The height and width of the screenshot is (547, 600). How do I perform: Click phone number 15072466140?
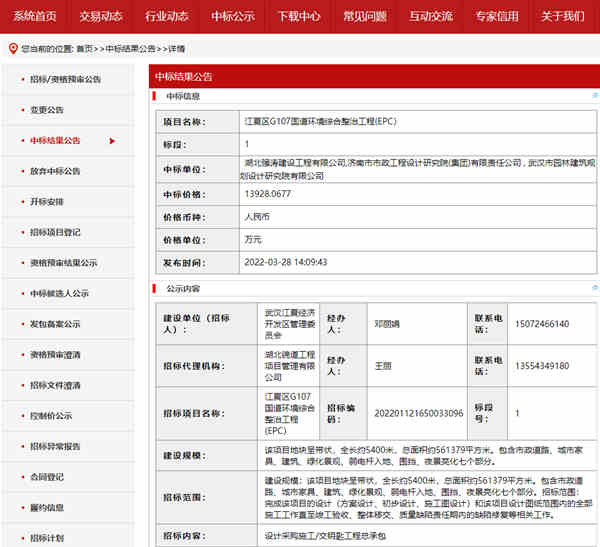click(x=542, y=324)
